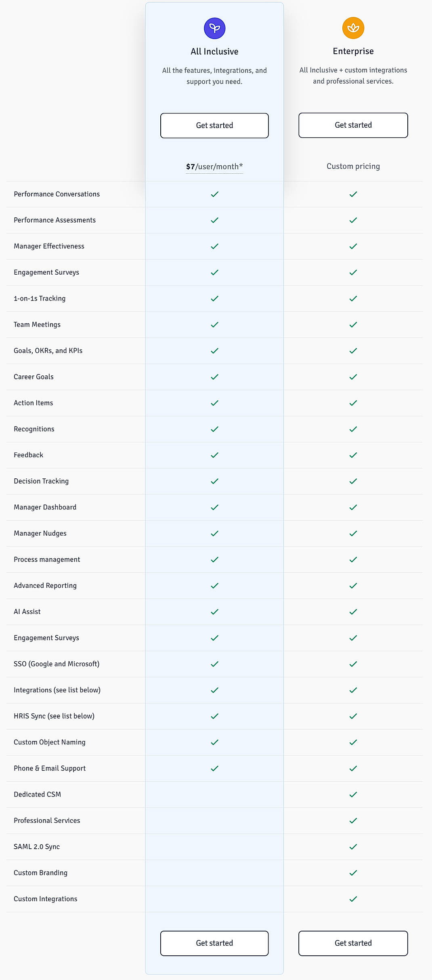Click the Goals, OKRs, and KPIs checkmark under Enterprise

coord(353,350)
